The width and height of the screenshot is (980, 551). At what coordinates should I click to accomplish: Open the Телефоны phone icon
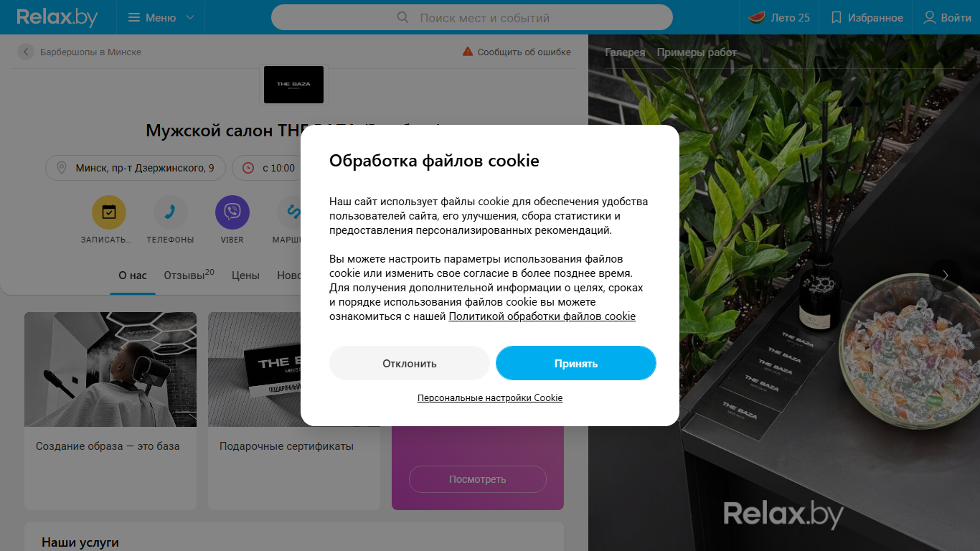coord(171,212)
